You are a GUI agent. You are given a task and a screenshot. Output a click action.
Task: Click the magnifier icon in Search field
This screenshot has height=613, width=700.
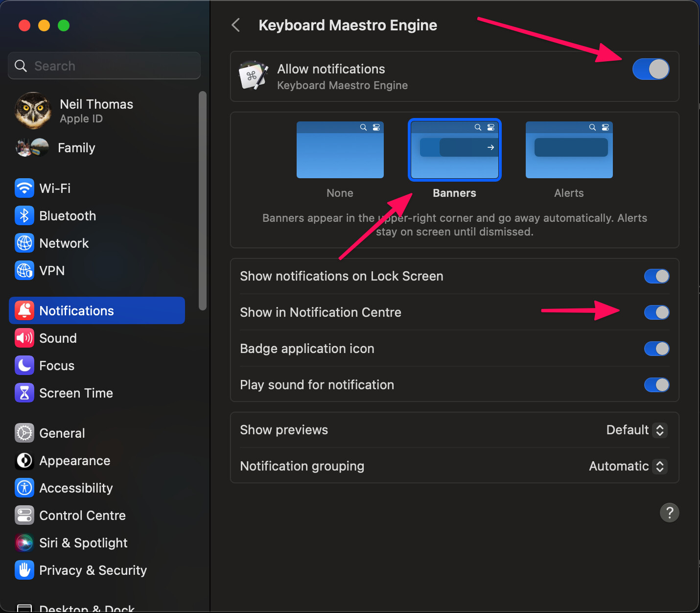pyautogui.click(x=21, y=66)
